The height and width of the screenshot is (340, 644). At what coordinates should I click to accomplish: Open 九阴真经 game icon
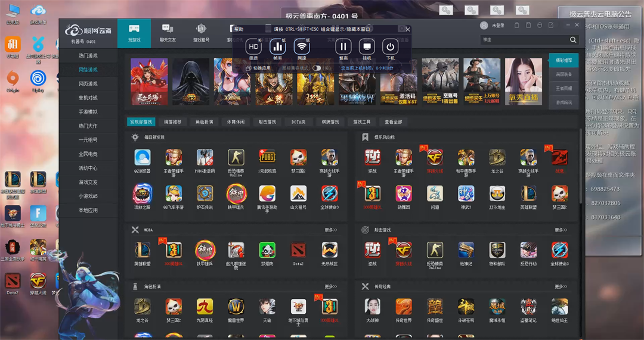pos(205,307)
